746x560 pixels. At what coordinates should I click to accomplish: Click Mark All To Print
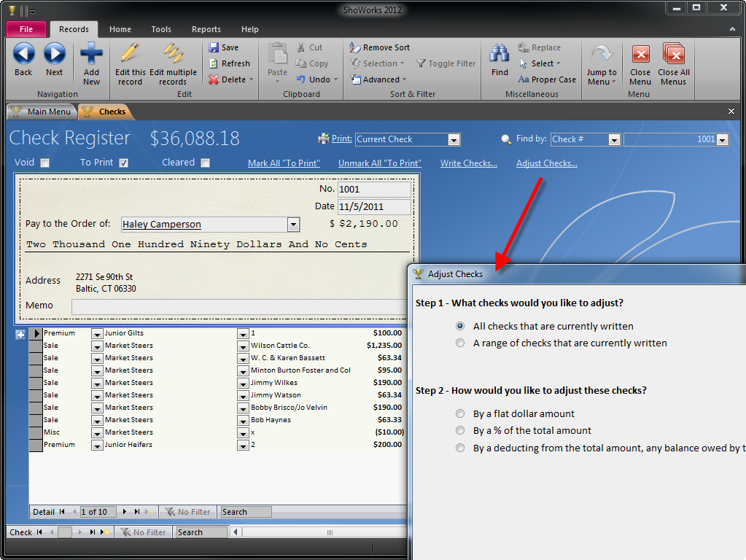(284, 163)
